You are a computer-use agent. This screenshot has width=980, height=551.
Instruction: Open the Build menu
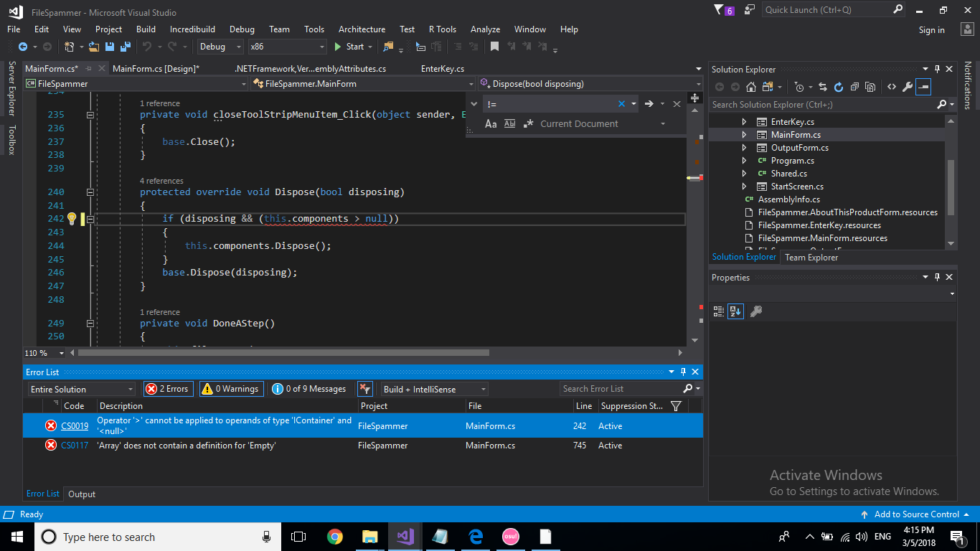pos(146,29)
